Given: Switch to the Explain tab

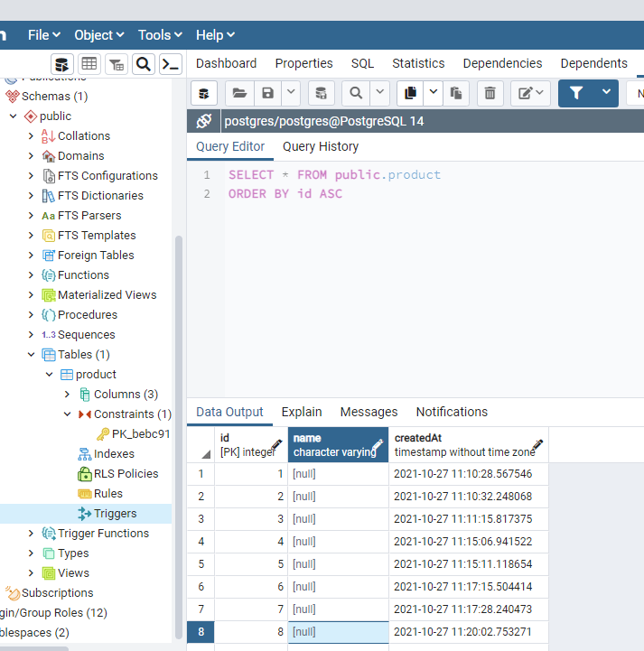Looking at the screenshot, I should click(302, 412).
